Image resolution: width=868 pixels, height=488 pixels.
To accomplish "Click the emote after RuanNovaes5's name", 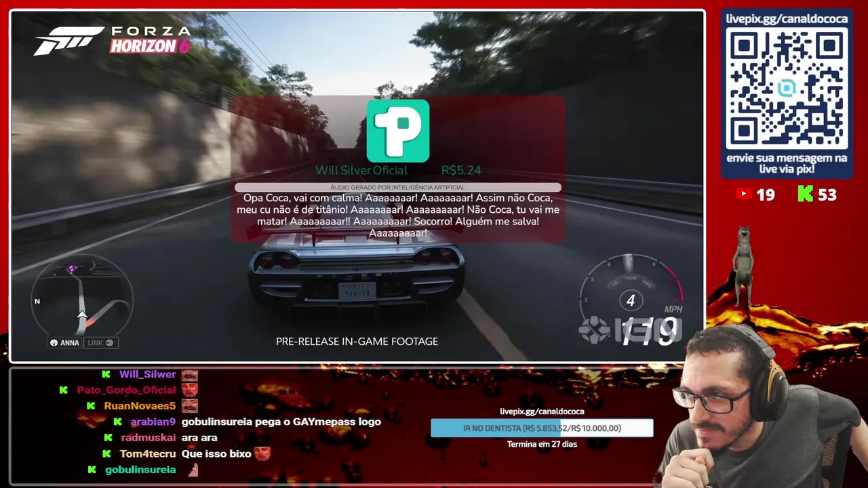I will pos(190,406).
